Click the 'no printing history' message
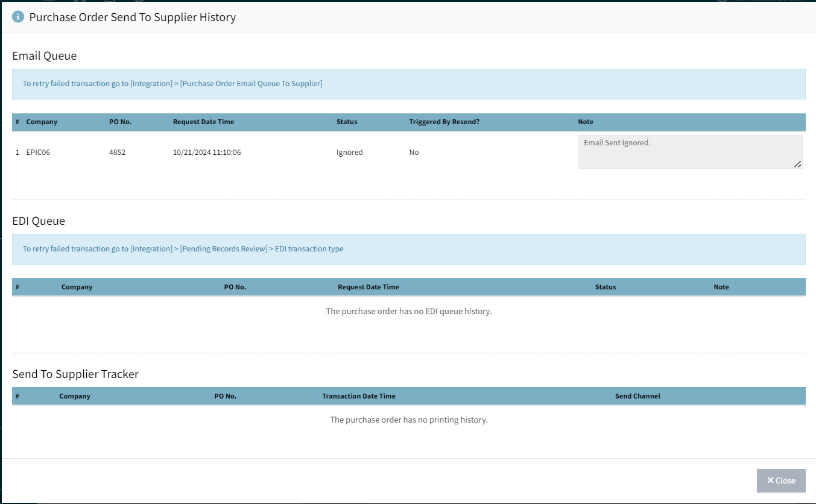This screenshot has height=504, width=816. pyautogui.click(x=408, y=420)
